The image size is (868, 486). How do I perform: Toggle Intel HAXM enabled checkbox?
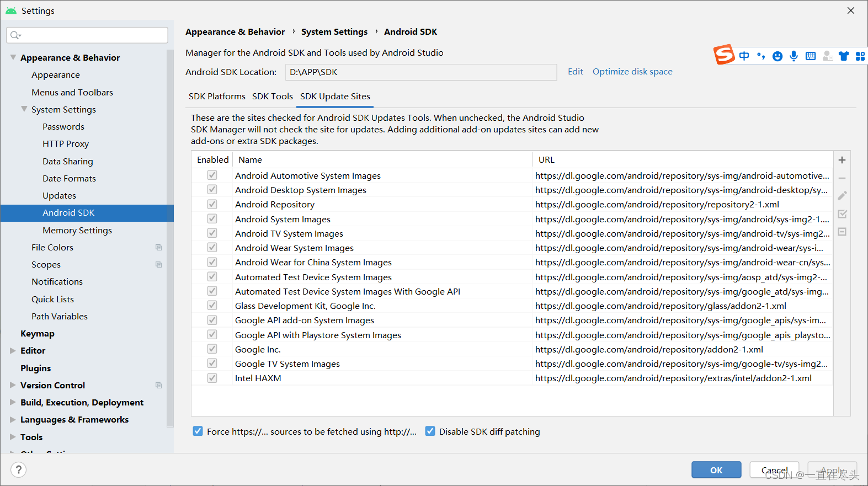click(212, 378)
